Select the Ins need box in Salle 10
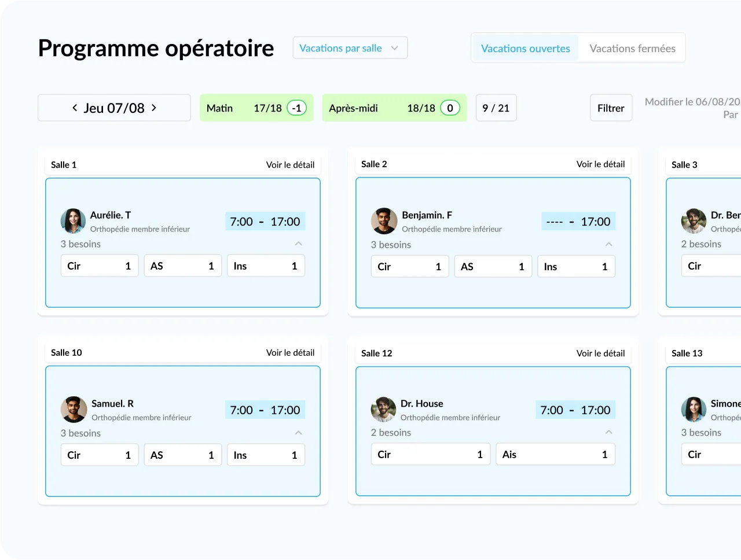741x560 pixels. 266,455
